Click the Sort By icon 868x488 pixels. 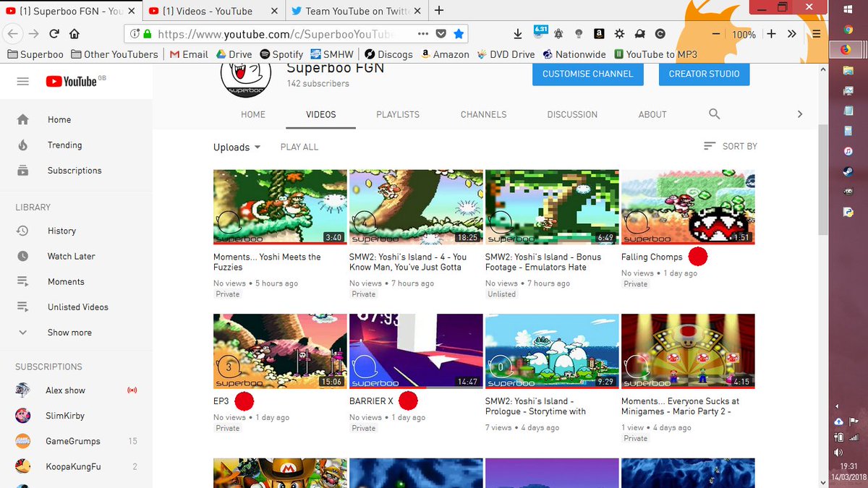pyautogui.click(x=710, y=146)
